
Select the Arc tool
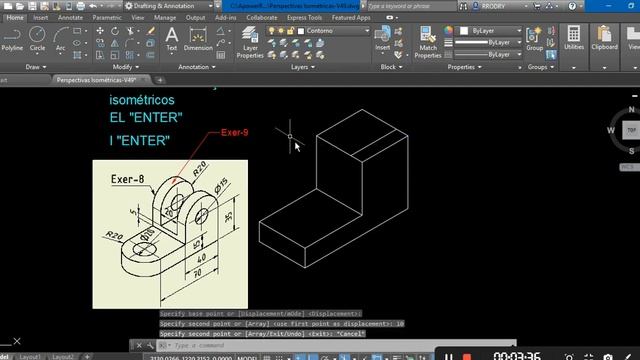[x=60, y=39]
